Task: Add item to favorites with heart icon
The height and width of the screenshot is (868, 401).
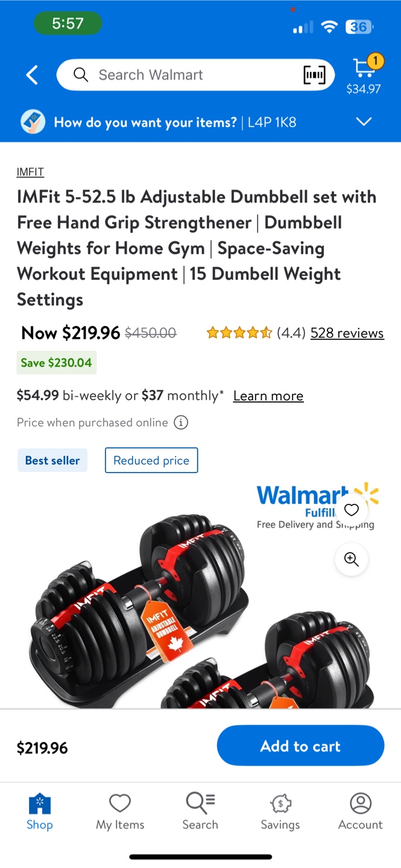Action: (x=352, y=510)
